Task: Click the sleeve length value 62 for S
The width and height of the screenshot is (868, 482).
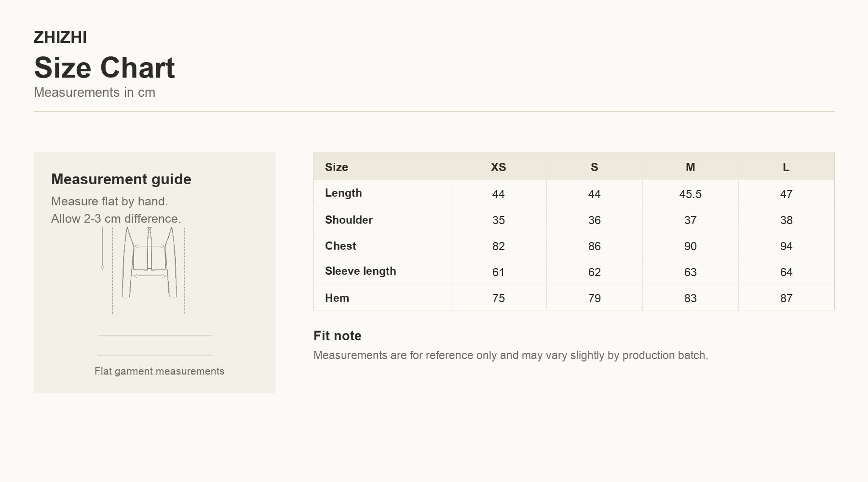Action: pyautogui.click(x=594, y=272)
